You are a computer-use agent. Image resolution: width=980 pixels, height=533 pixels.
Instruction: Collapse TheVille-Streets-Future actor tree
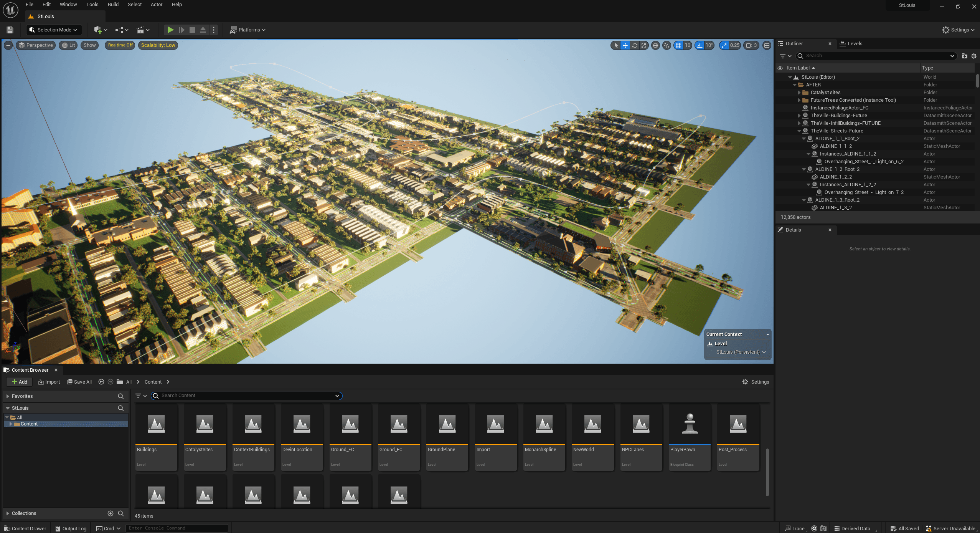799,131
